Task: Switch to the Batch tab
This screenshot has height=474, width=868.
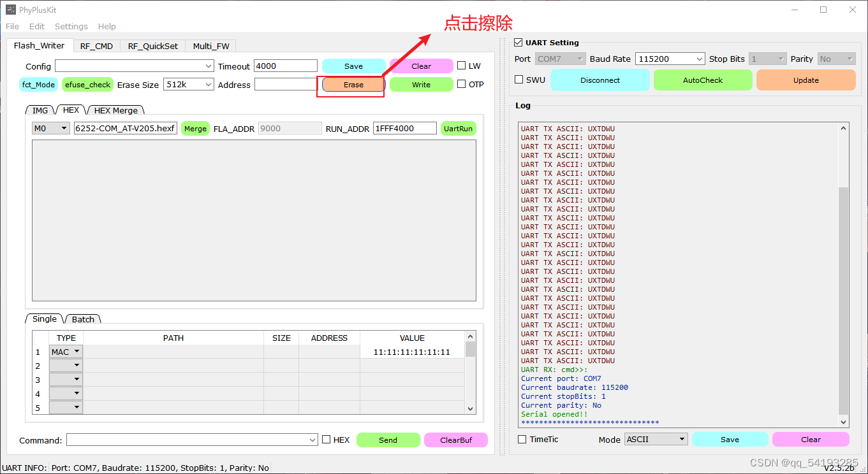Action: click(83, 319)
